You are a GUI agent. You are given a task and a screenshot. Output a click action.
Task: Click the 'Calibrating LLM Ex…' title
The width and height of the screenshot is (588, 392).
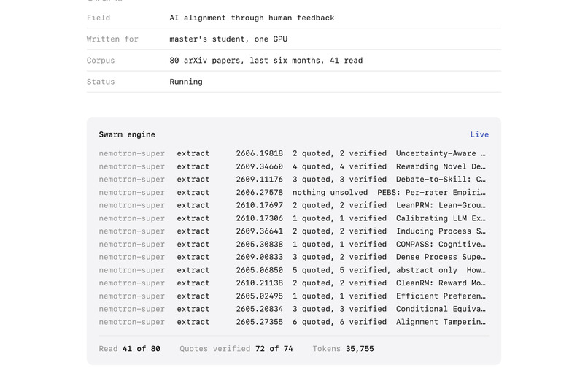coord(441,218)
